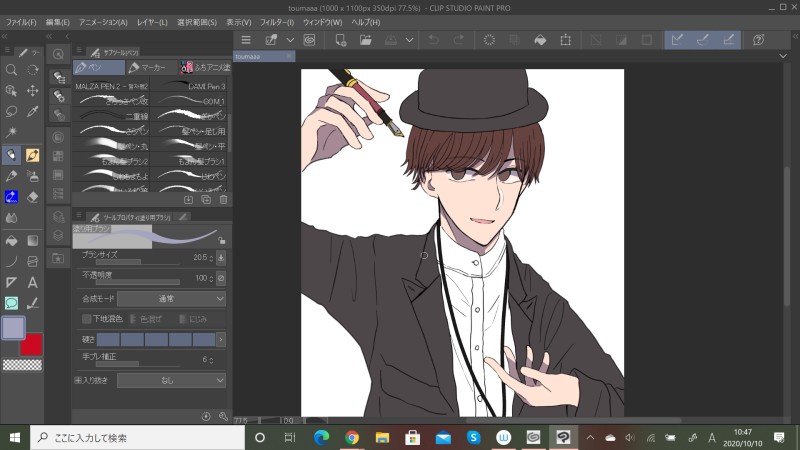The image size is (800, 450).
Task: Select the Eraser tool
Action: click(x=33, y=197)
